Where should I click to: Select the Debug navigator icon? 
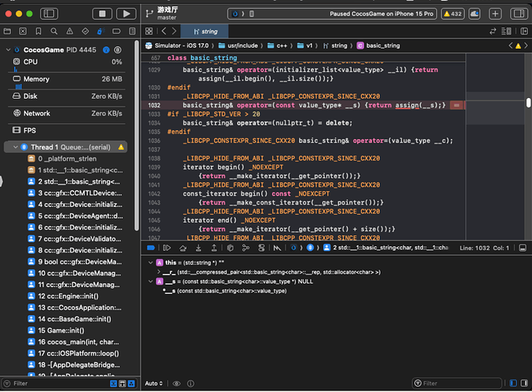pyautogui.click(x=100, y=31)
